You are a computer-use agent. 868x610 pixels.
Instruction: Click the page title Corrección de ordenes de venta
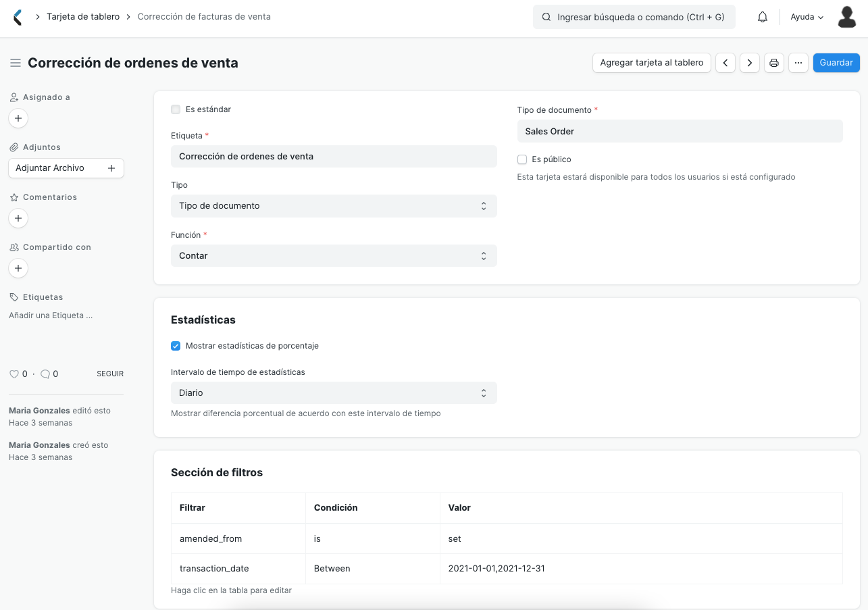(133, 63)
